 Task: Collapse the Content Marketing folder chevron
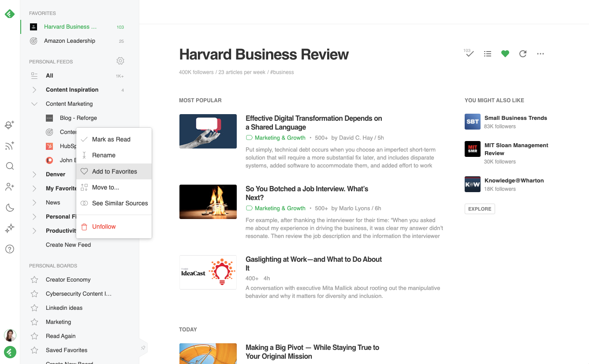tap(34, 104)
